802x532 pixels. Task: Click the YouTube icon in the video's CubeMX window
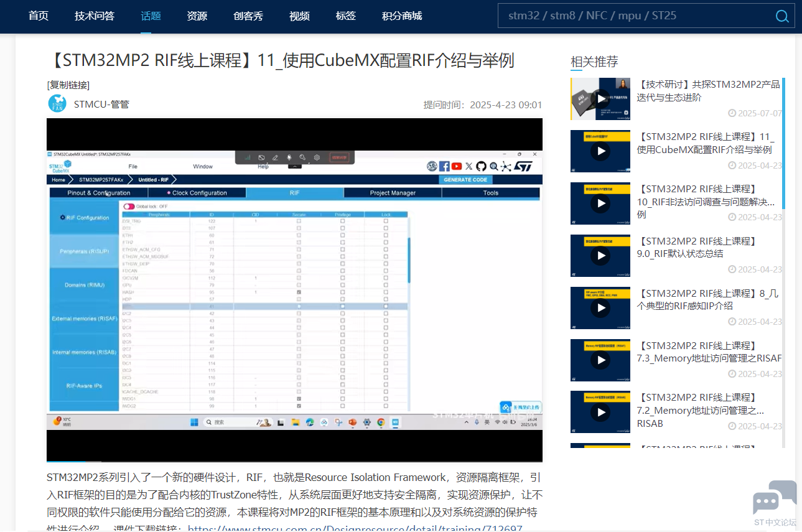pyautogui.click(x=457, y=166)
